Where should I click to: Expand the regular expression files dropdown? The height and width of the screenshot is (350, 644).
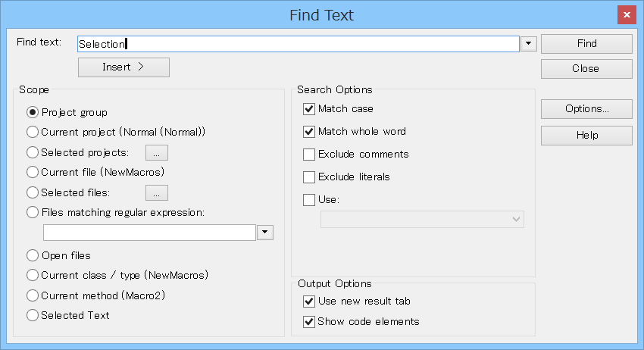265,233
